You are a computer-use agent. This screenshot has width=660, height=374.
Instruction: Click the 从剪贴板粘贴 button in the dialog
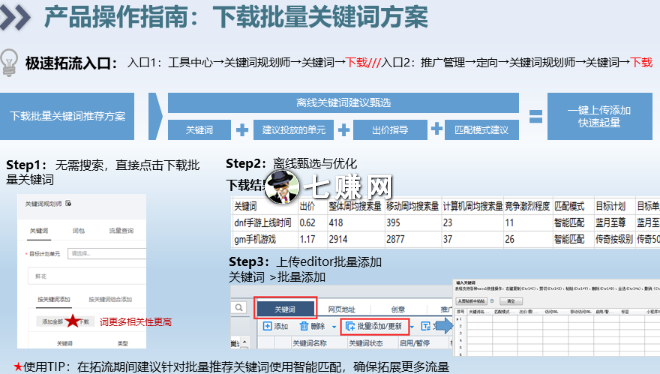(x=471, y=301)
